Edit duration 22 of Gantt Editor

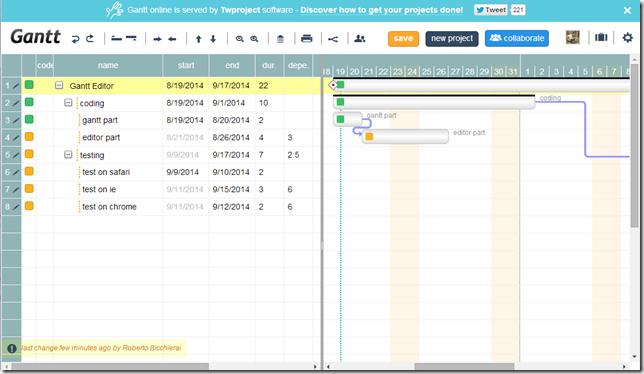263,86
